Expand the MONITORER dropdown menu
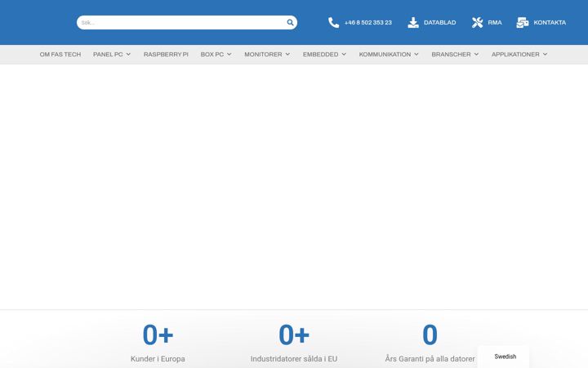Image resolution: width=588 pixels, height=368 pixels. (x=267, y=55)
